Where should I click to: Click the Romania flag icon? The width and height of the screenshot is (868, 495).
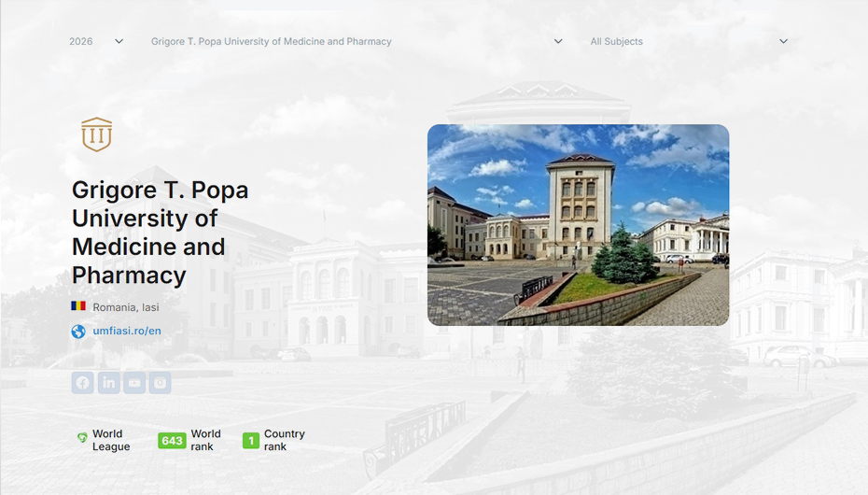coord(78,305)
